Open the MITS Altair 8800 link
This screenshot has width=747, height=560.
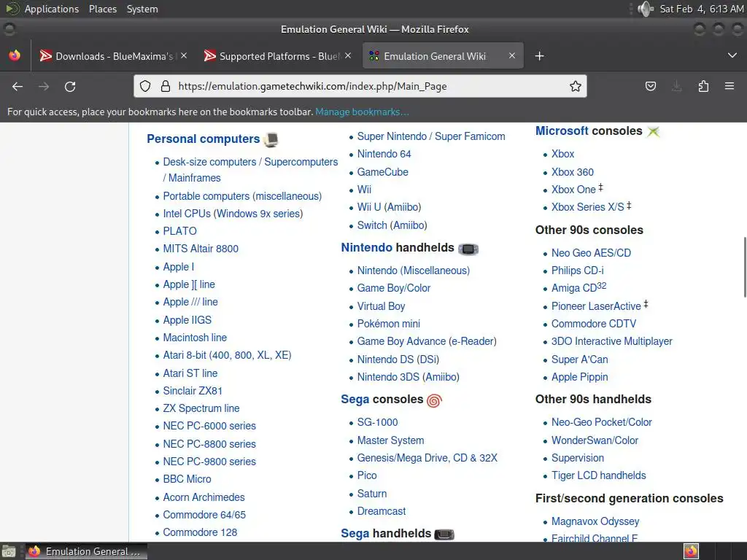(x=201, y=249)
